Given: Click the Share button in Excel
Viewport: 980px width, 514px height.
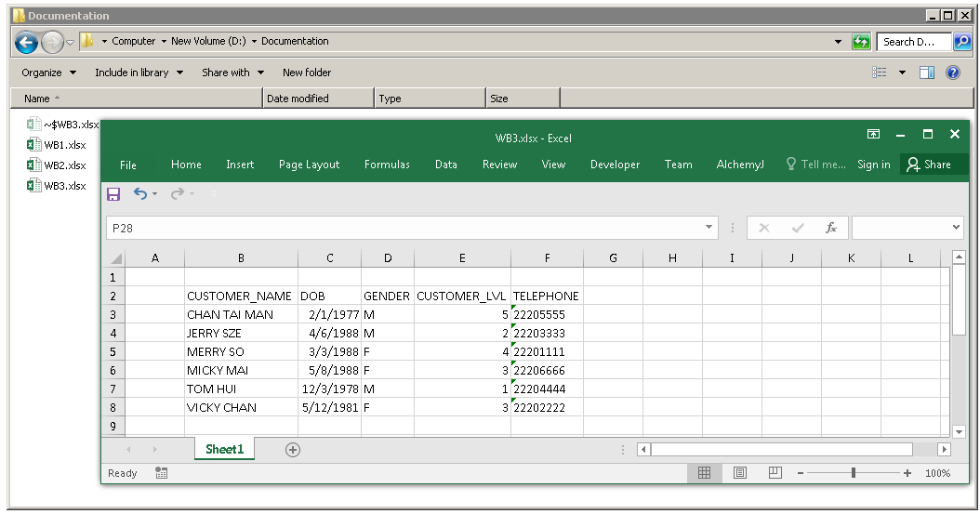Looking at the screenshot, I should 929,165.
